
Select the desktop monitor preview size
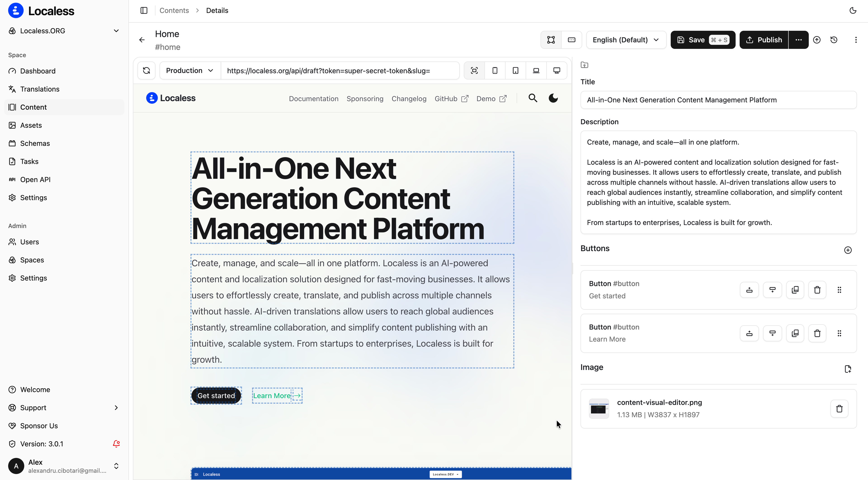(557, 70)
